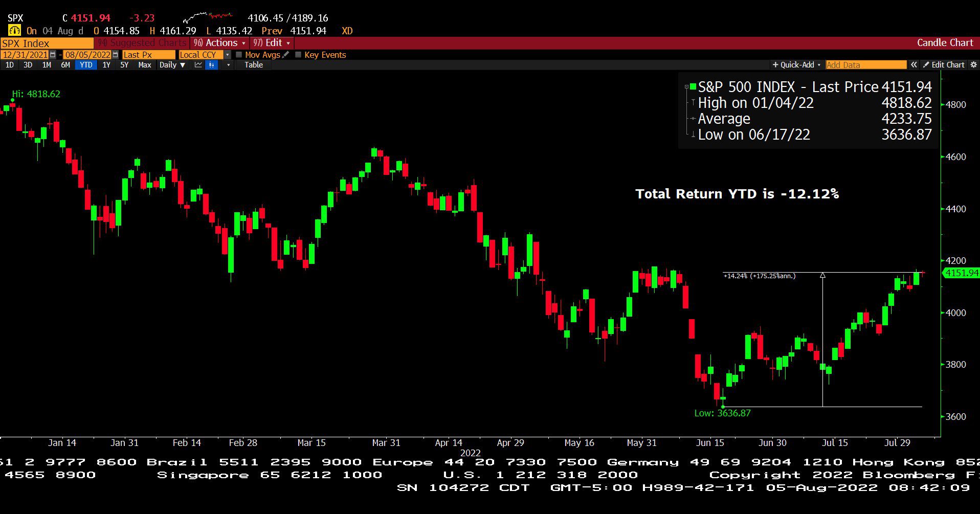The height and width of the screenshot is (514, 980).
Task: Click the 4800 price axis label
Action: point(956,105)
